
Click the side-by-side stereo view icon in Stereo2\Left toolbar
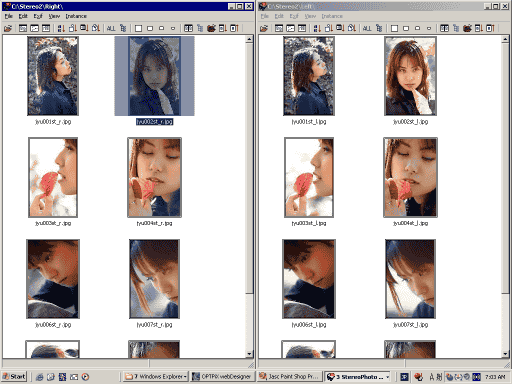(x=444, y=28)
